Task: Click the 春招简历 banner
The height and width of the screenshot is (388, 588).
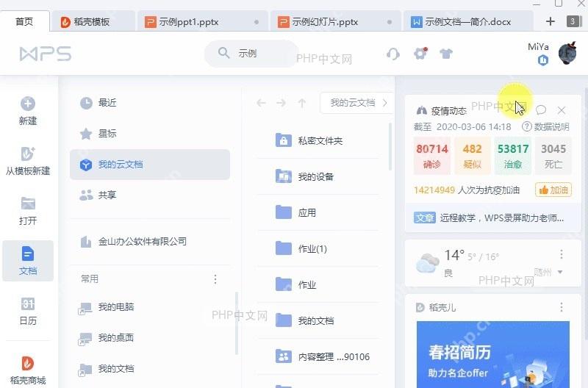Action: (493, 354)
